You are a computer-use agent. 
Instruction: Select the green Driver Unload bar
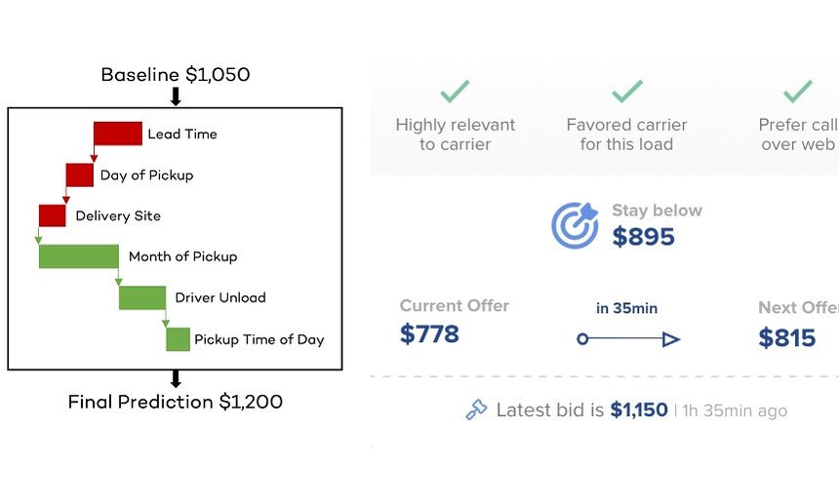point(142,297)
